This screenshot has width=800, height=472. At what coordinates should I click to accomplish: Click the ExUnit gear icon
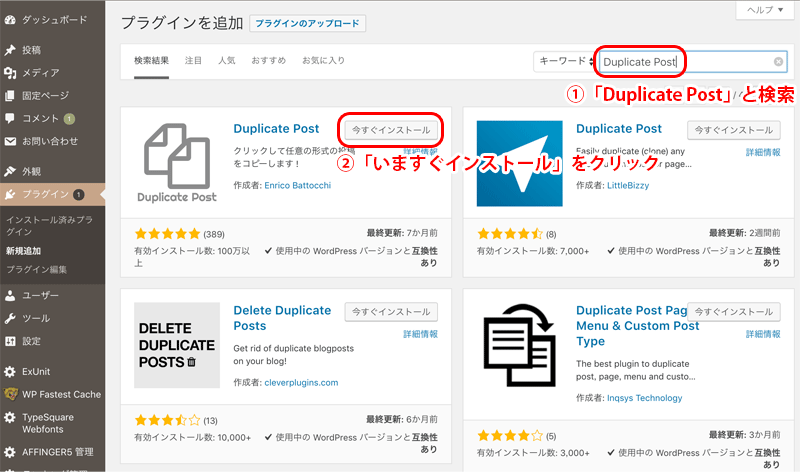pyautogui.click(x=10, y=371)
